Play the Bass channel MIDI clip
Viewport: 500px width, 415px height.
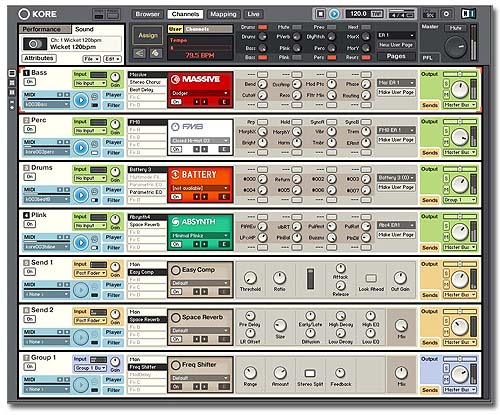tap(81, 100)
